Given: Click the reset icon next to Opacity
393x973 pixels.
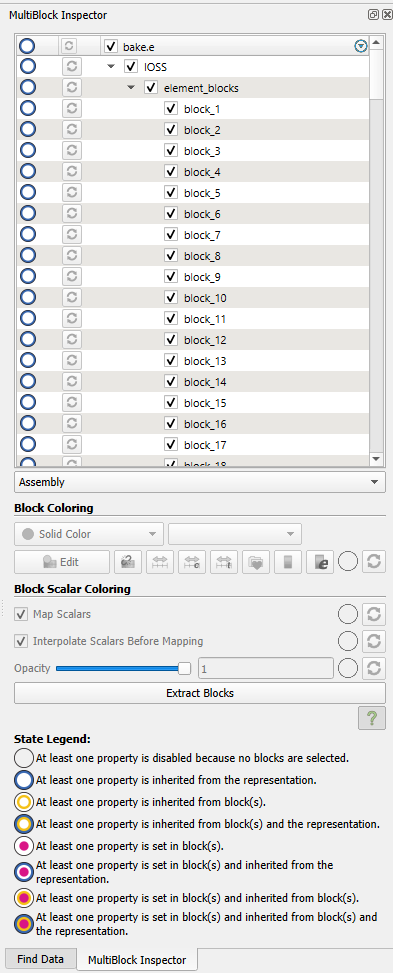Looking at the screenshot, I should [374, 668].
